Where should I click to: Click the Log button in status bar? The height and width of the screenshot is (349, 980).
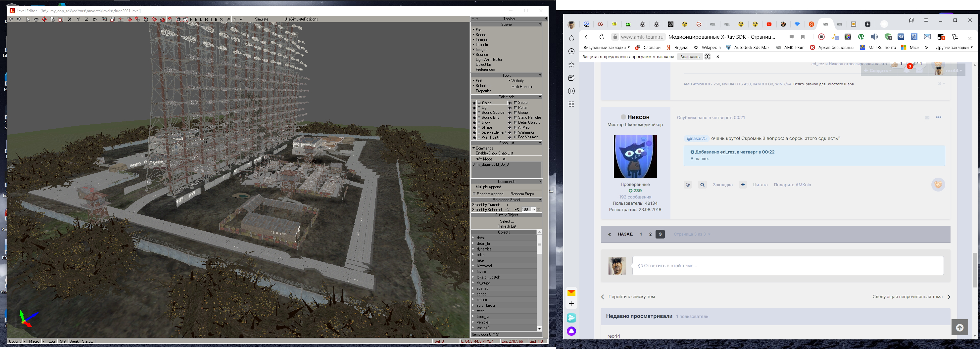point(52,341)
